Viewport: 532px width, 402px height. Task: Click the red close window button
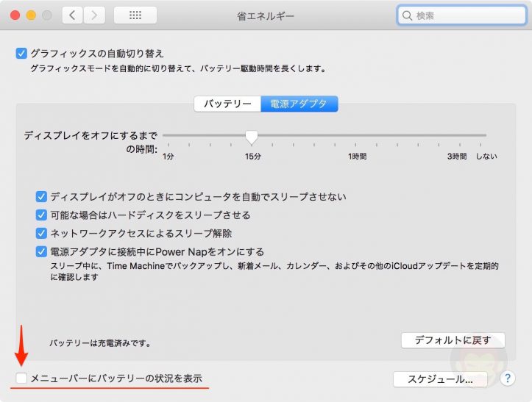[15, 15]
